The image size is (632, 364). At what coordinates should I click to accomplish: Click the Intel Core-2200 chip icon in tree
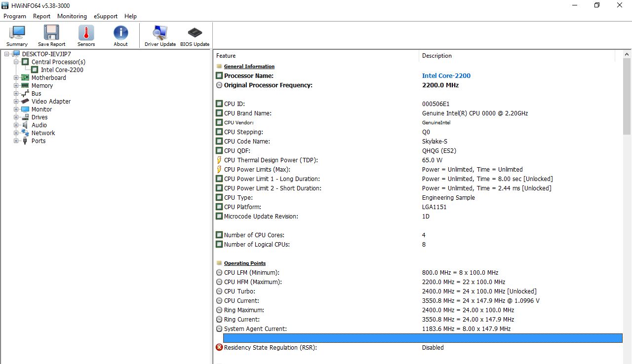point(35,70)
